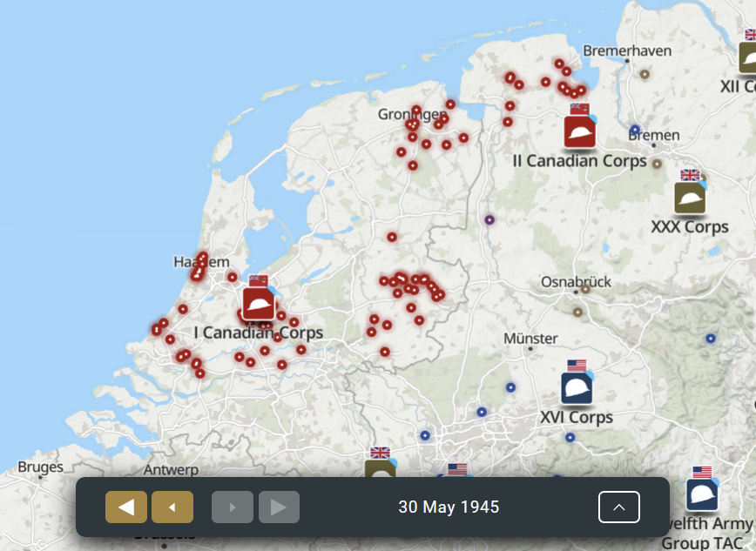Click the red dot marker just east of Haarlem
The image size is (756, 551).
(233, 277)
